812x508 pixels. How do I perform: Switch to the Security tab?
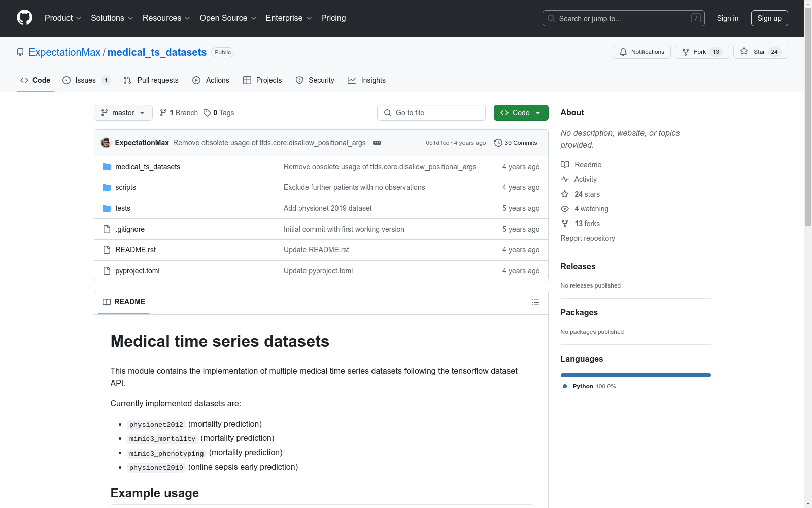point(315,80)
